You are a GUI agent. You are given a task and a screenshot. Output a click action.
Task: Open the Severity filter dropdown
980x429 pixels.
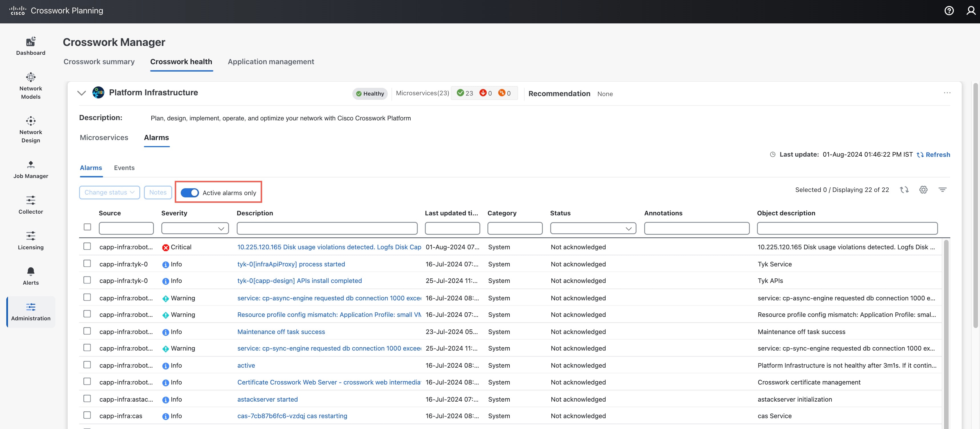[195, 228]
